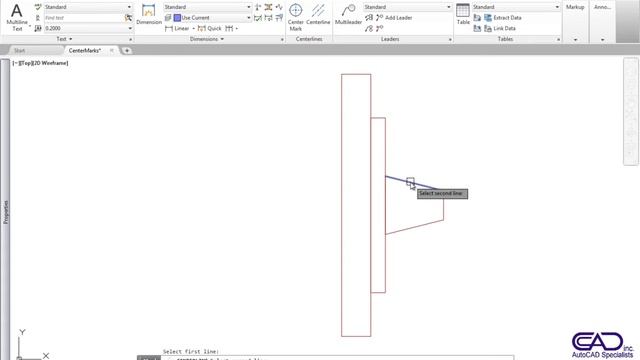Image resolution: width=640 pixels, height=360 pixels.
Task: Select the Centerline tool
Action: click(318, 15)
